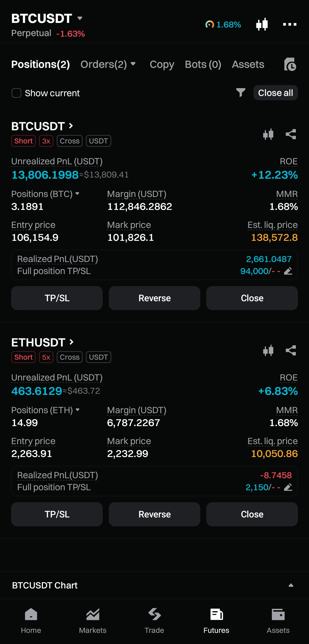Click the positions filter funnel icon

[241, 92]
